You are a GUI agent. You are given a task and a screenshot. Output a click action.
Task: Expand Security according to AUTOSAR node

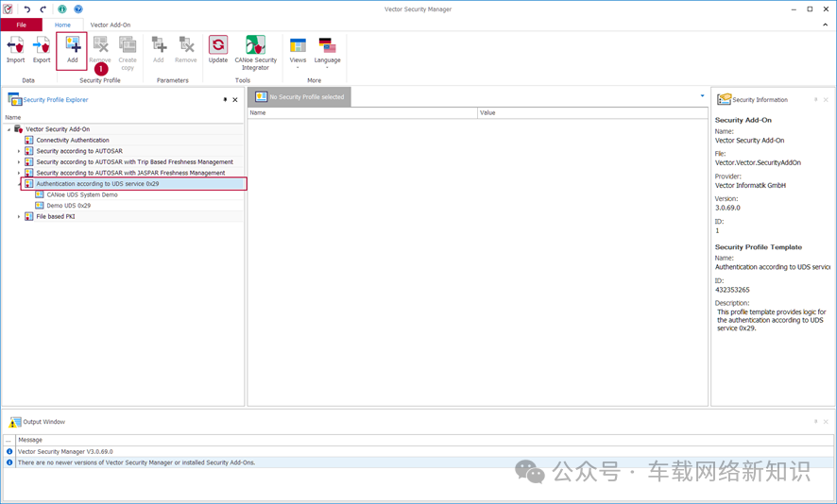pos(19,151)
